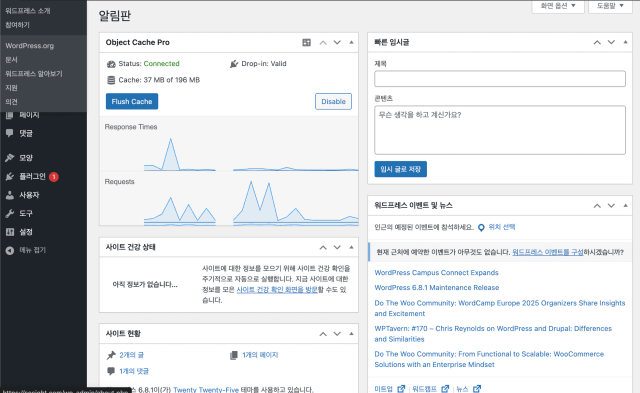The width and height of the screenshot is (640, 393).
Task: Open 지원 submenu link
Action: pos(11,88)
